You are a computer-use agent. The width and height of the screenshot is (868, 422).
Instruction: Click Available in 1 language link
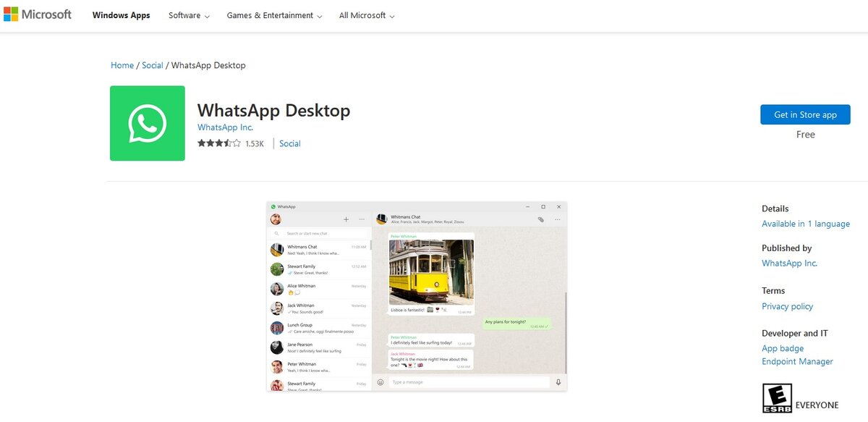806,224
